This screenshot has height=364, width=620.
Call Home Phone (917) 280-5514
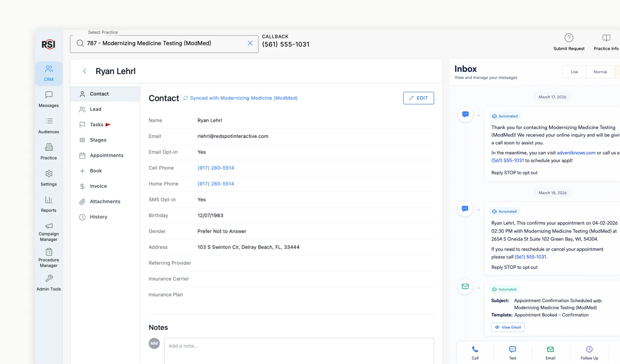(216, 184)
